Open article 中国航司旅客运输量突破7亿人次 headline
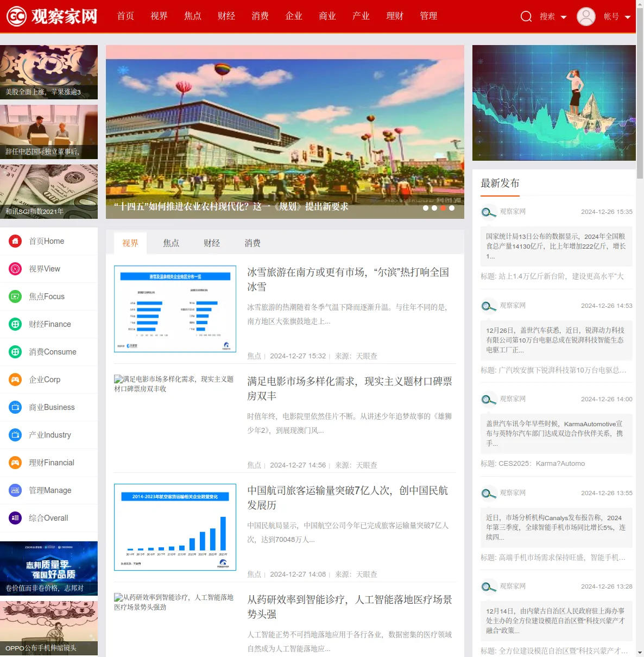The width and height of the screenshot is (644, 657). (x=348, y=497)
